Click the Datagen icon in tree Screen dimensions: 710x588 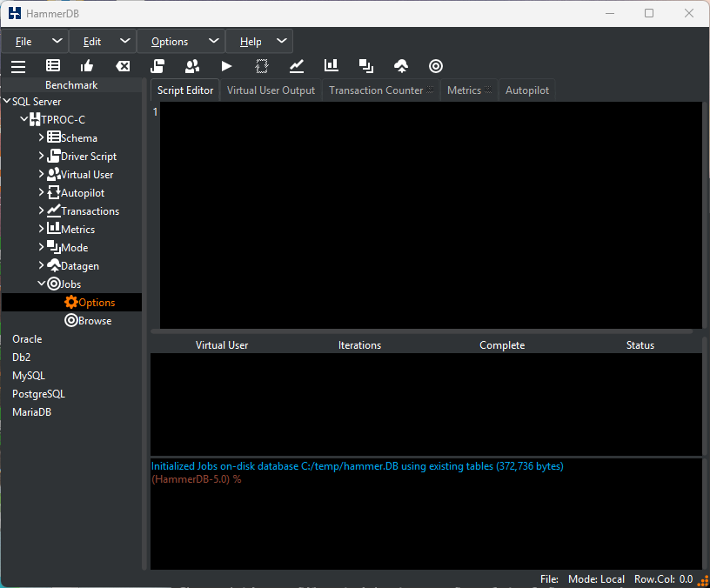tap(54, 265)
